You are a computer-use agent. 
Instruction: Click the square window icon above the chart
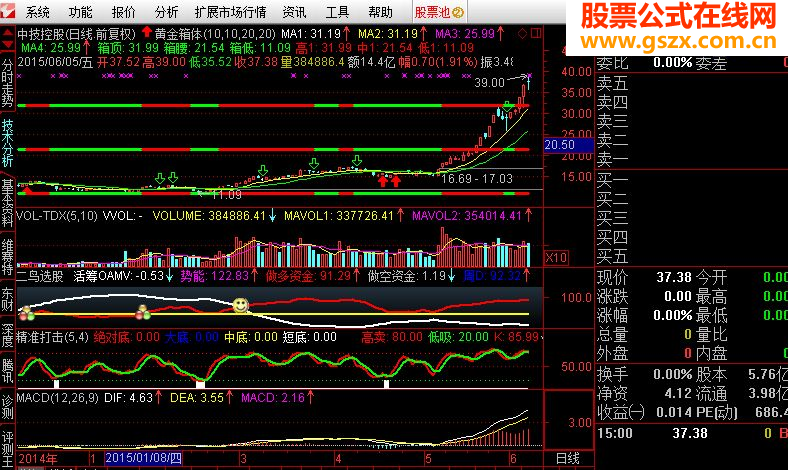click(x=536, y=34)
